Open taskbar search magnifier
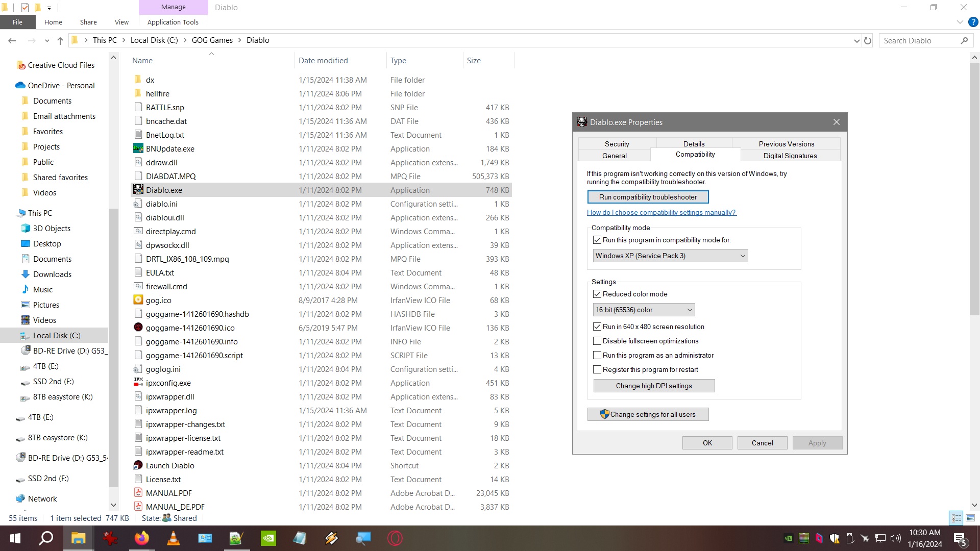The width and height of the screenshot is (980, 551). [x=46, y=538]
